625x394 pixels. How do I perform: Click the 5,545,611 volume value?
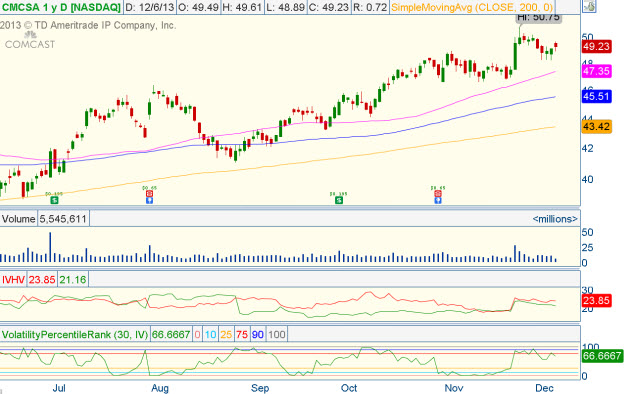[x=63, y=219]
